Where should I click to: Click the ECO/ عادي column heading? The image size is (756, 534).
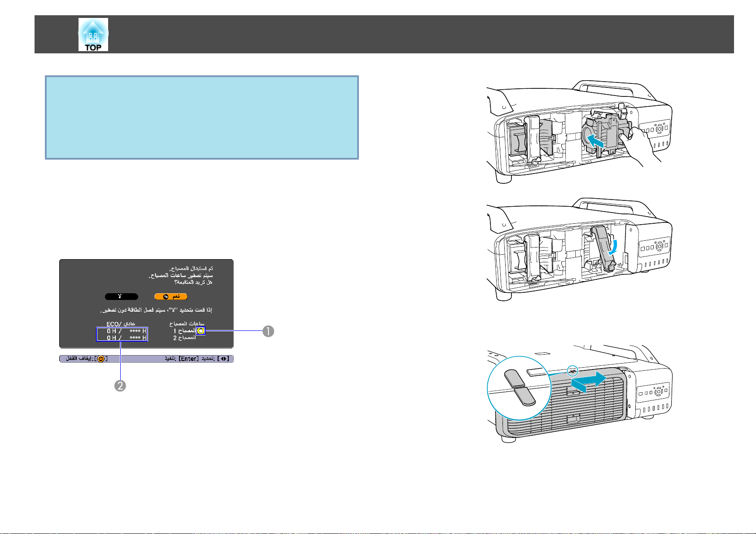click(x=121, y=324)
